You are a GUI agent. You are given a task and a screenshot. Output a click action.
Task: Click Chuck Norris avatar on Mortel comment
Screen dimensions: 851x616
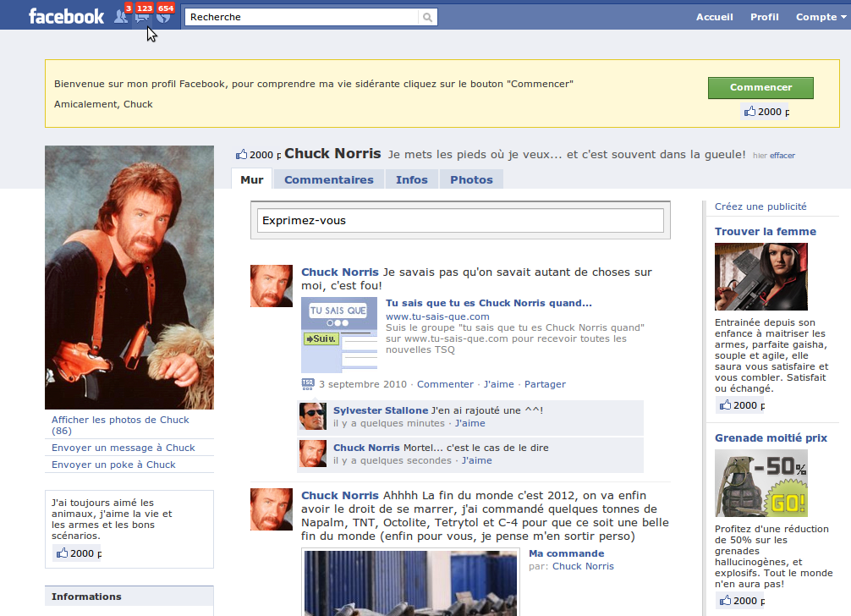click(x=313, y=454)
